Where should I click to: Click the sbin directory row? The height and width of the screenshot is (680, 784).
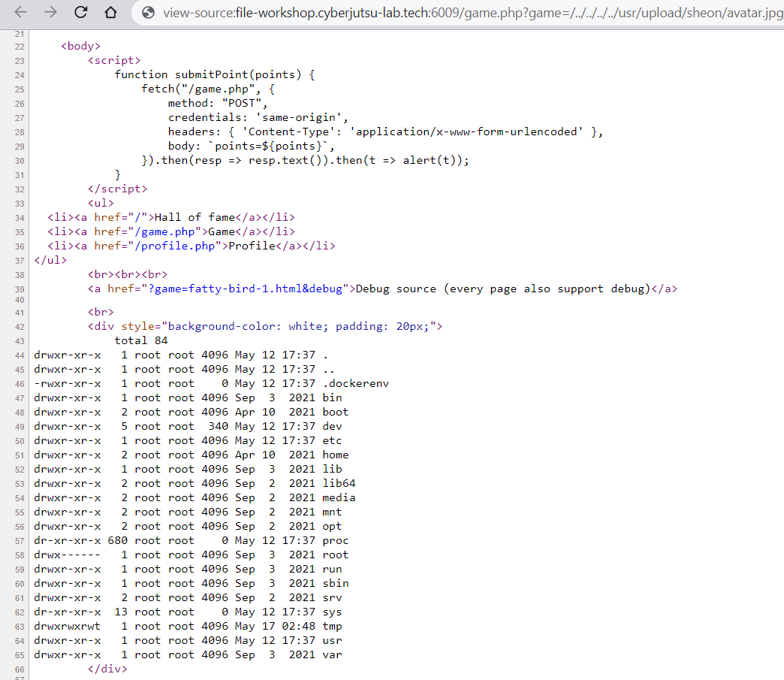[x=191, y=583]
